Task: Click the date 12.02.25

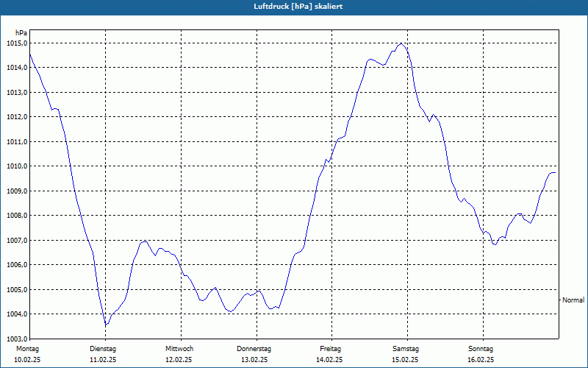Action: 179,360
